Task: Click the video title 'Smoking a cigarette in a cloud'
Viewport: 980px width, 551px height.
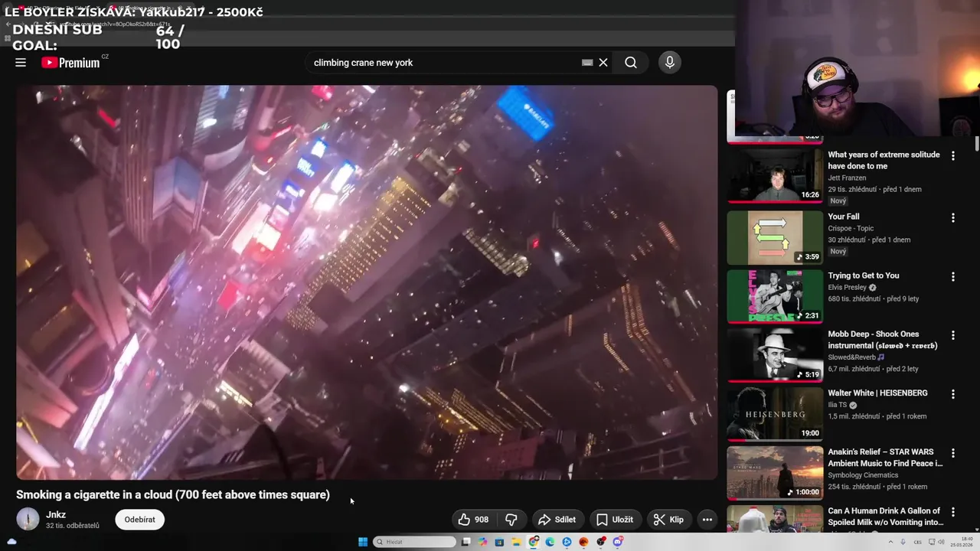Action: [x=173, y=495]
